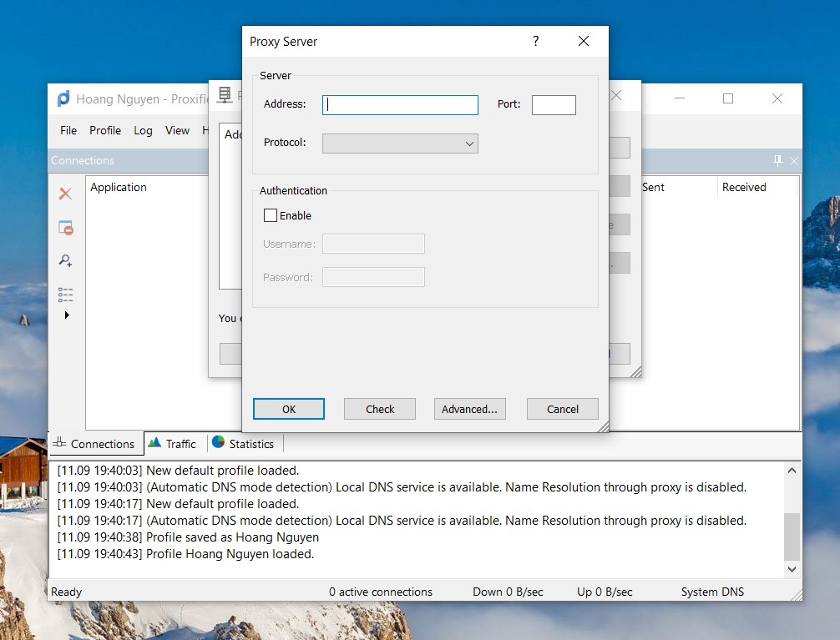This screenshot has width=840, height=640.
Task: Click the block application window icon
Action: (x=65, y=228)
